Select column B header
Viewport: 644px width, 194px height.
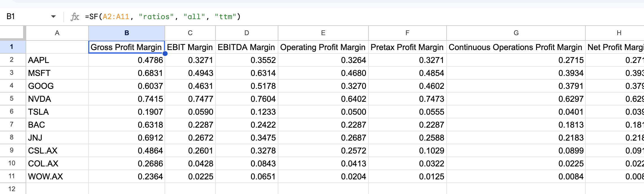coord(127,33)
